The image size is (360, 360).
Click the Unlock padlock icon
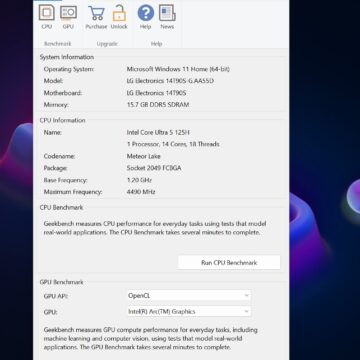coord(119,13)
